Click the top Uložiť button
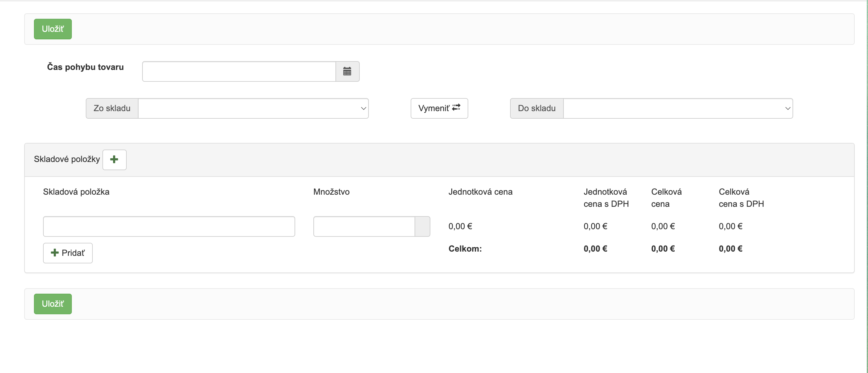This screenshot has width=868, height=373. point(52,29)
